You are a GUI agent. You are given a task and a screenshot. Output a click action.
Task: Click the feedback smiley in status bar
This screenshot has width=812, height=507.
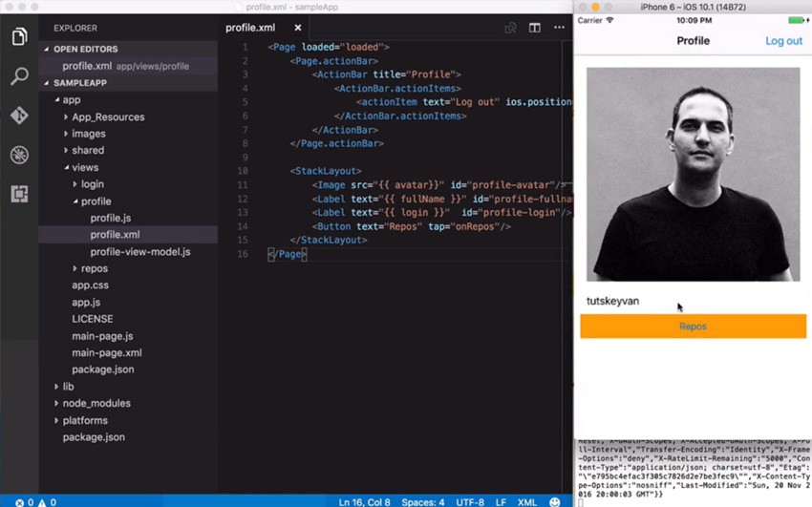point(555,502)
